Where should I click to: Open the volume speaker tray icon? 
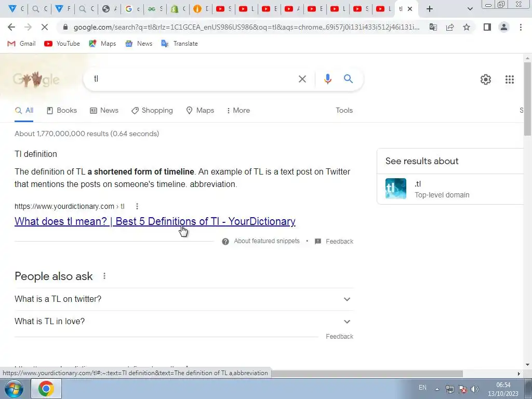[475, 389]
